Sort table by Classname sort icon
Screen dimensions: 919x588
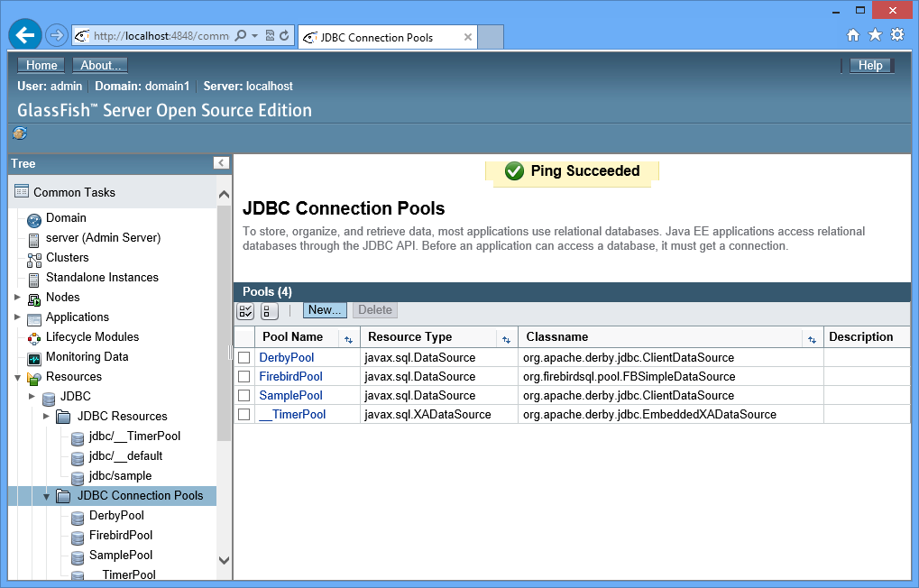tap(812, 339)
